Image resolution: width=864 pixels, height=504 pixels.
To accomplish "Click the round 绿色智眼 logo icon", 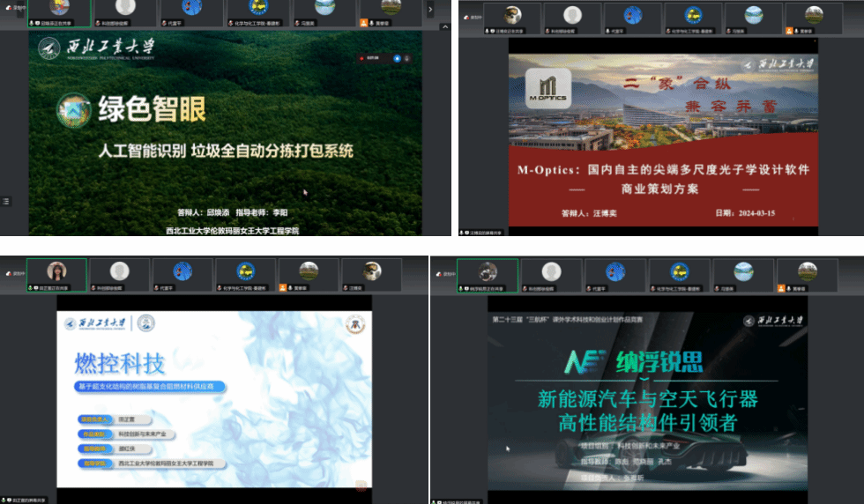I will (x=73, y=110).
